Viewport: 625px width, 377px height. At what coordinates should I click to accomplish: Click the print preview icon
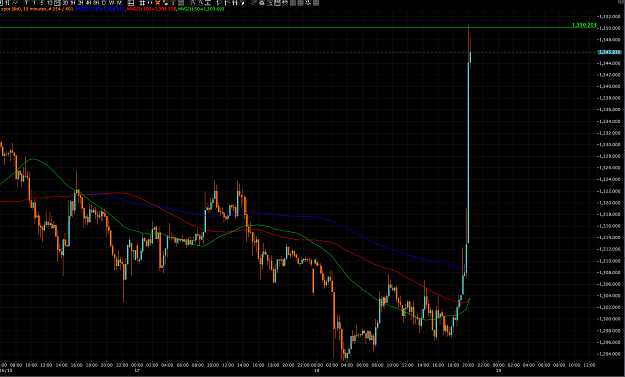pyautogui.click(x=270, y=3)
